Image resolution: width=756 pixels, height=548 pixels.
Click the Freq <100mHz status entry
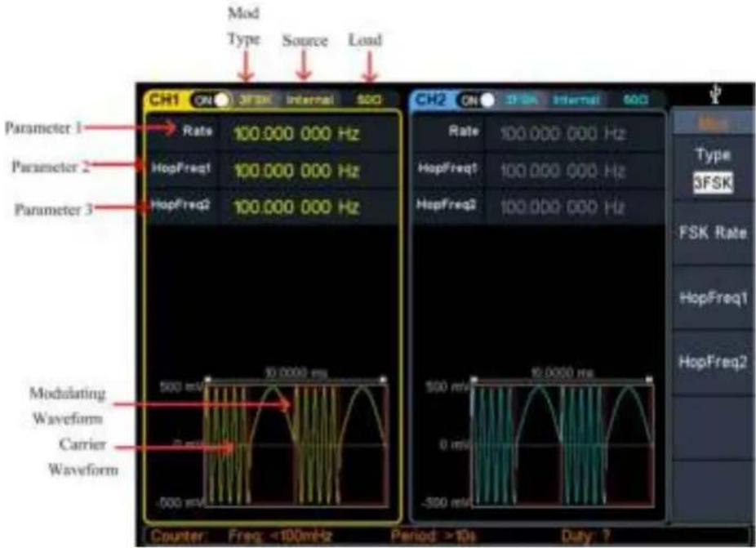(280, 536)
